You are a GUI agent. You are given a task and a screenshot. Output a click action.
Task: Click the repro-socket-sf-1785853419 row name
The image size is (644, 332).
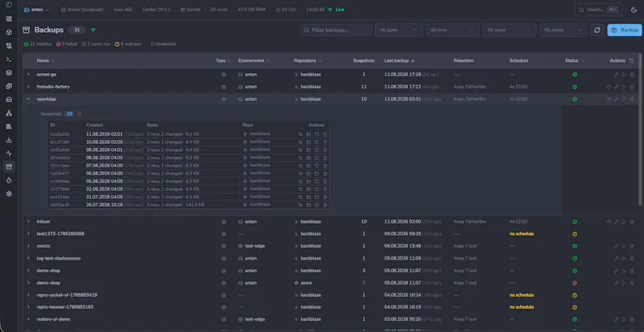click(67, 295)
